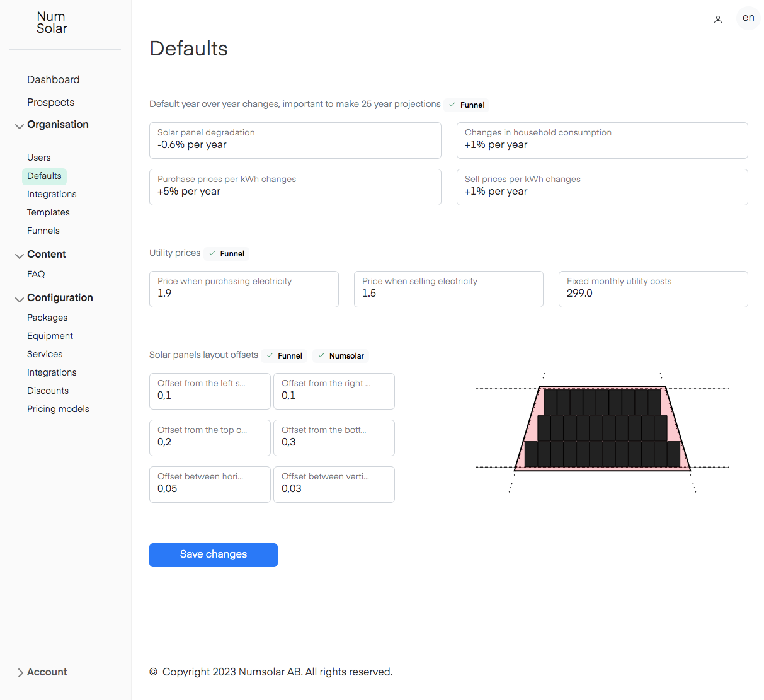Open FAQ page
This screenshot has width=764, height=700.
36,274
